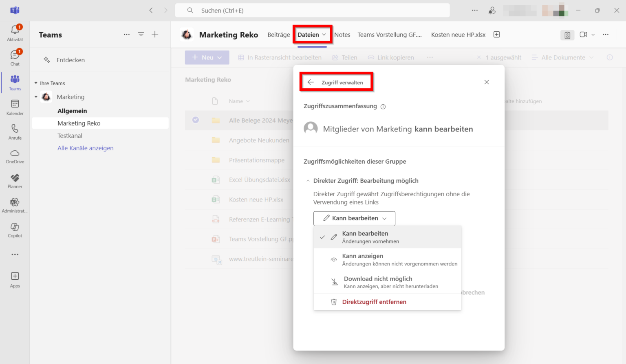Switch to the Beiträge tab
This screenshot has height=364, width=626.
coord(279,35)
